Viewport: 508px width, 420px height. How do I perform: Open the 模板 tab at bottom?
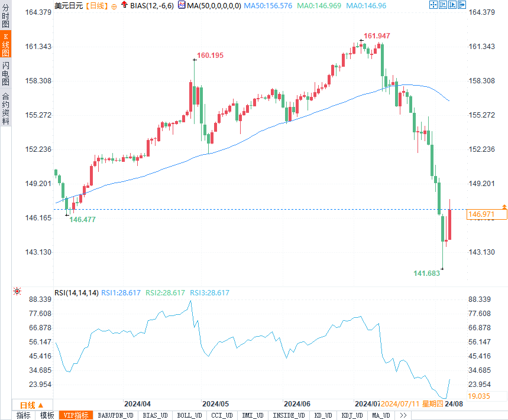tap(47, 415)
